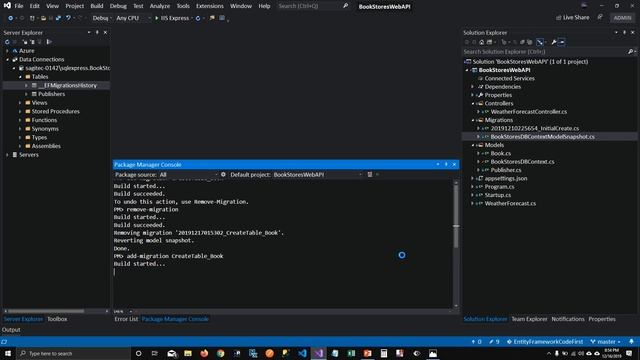Open Properties wrench icon in Solution Explorer toolbar

[554, 42]
